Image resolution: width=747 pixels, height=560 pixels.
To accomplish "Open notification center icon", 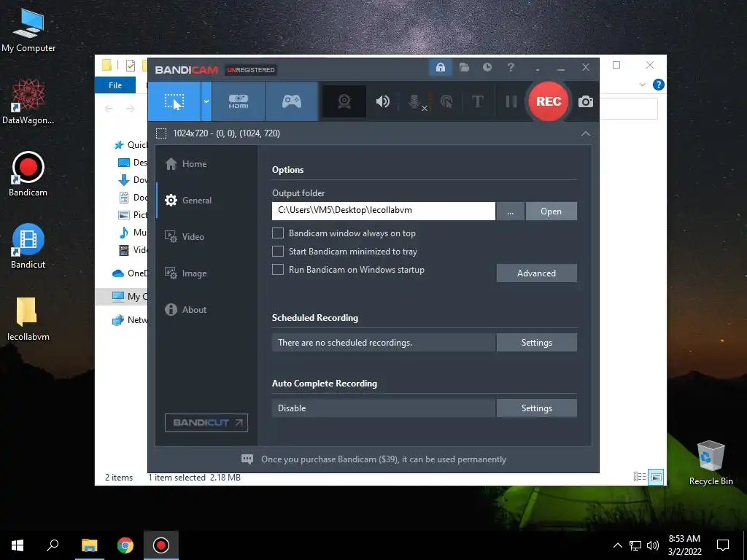I will click(x=723, y=545).
